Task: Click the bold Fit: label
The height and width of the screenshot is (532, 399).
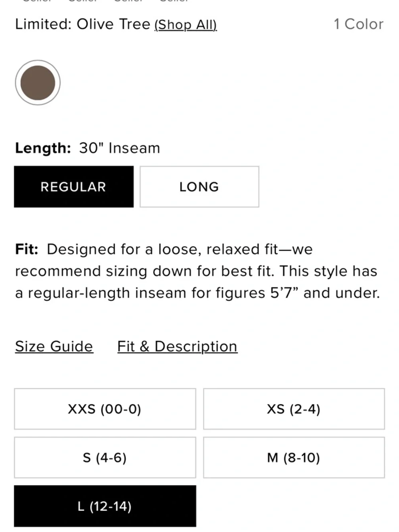Action: (27, 249)
